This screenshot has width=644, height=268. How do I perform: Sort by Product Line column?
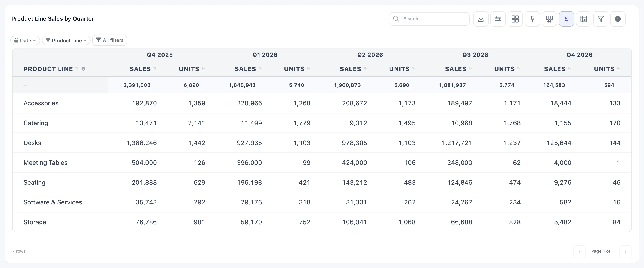77,68
